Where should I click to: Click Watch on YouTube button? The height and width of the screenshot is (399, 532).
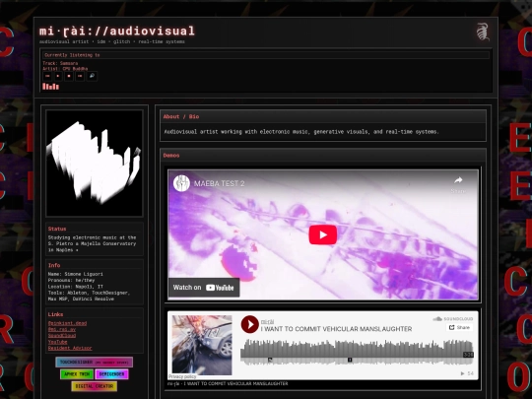point(204,288)
